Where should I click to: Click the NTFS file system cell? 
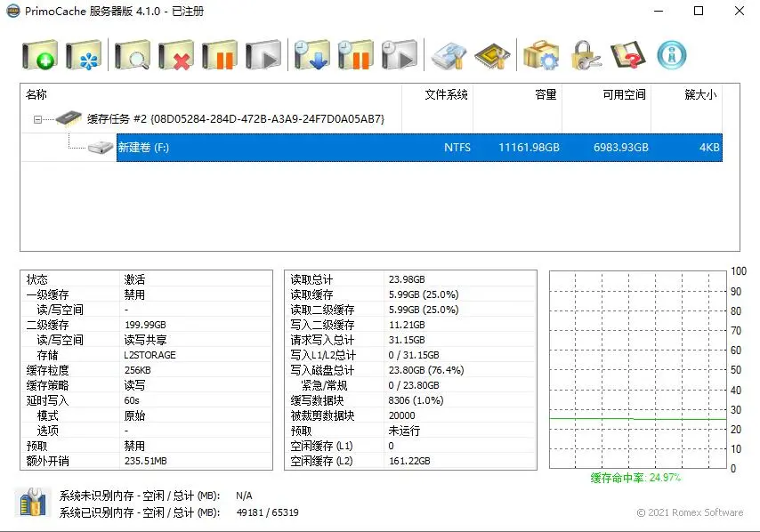pyautogui.click(x=457, y=148)
